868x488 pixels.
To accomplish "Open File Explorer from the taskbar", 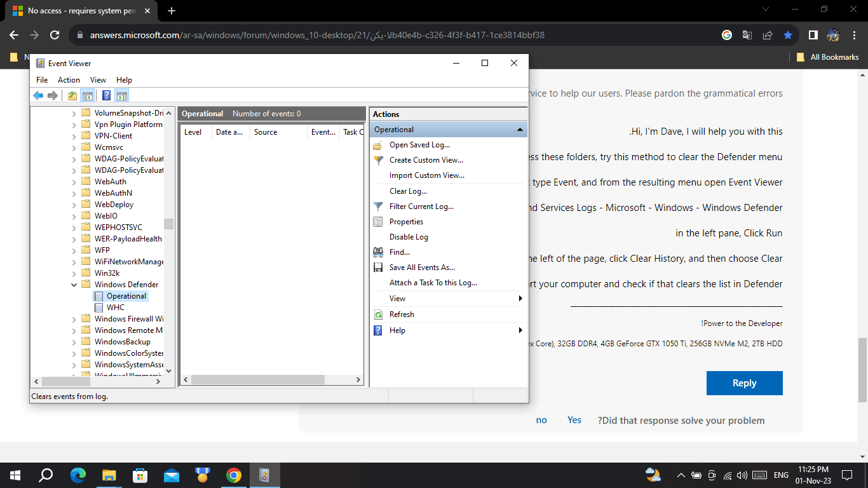I will click(109, 475).
